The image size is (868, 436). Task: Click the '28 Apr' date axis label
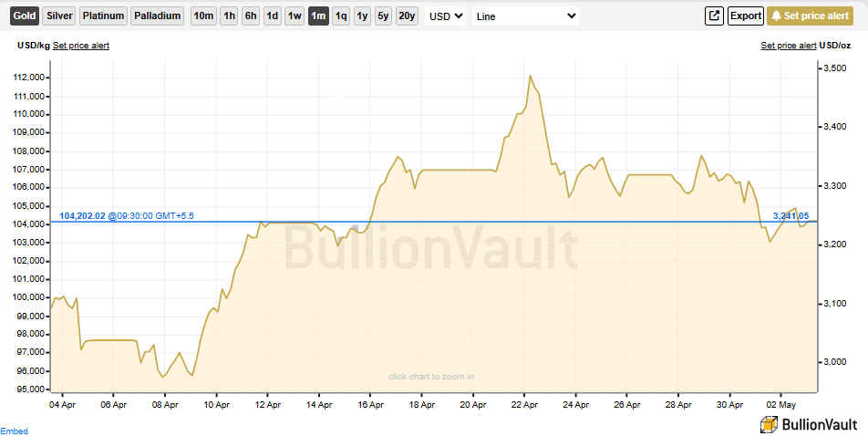coord(678,404)
